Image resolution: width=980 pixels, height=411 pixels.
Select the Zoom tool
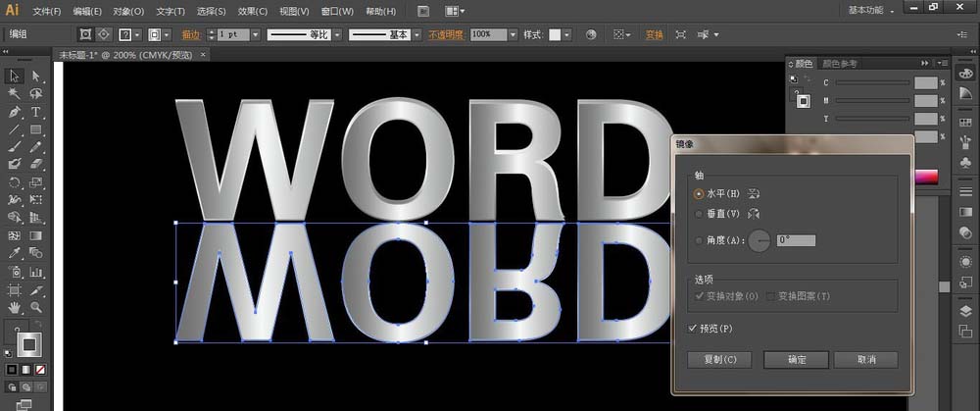click(x=36, y=307)
